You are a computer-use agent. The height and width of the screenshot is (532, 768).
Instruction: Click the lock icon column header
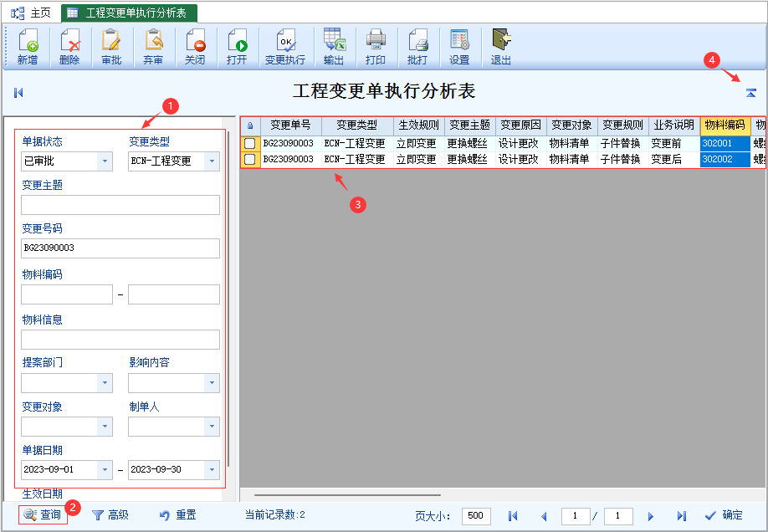(250, 126)
